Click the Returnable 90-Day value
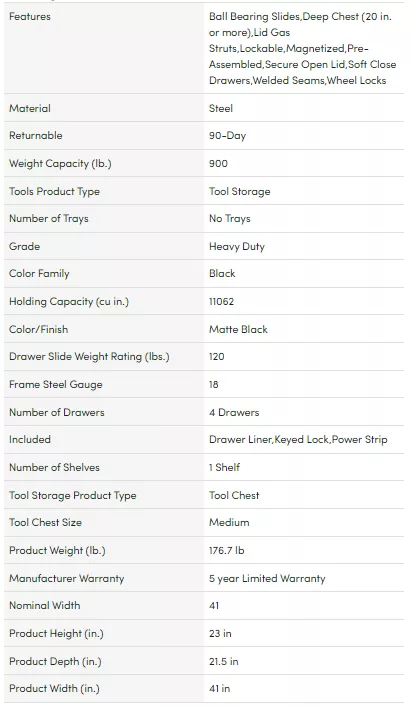 [x=227, y=136]
